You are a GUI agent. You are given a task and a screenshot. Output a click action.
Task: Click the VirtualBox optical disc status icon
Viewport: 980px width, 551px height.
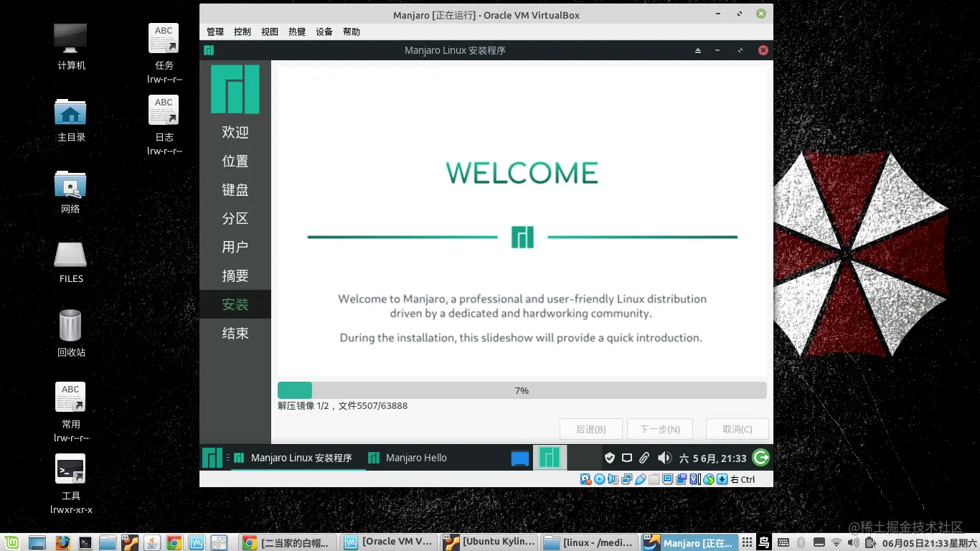[600, 479]
